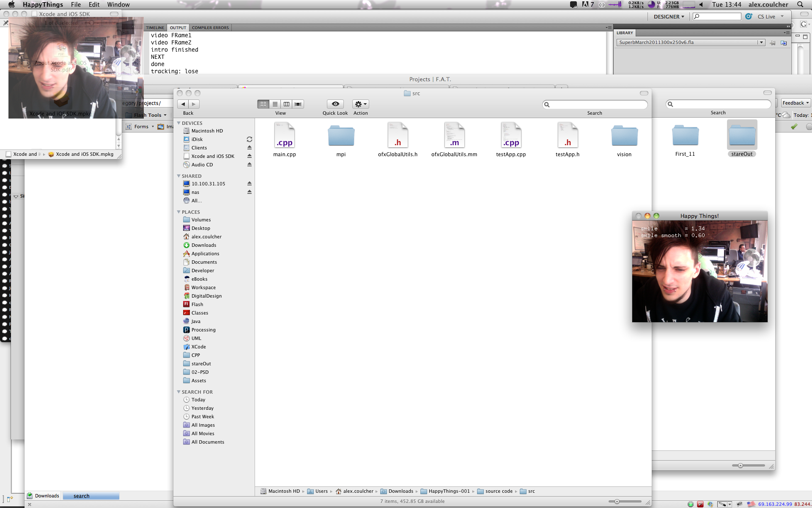
Task: Eject the 10.100.31.105 shared server
Action: tap(250, 184)
